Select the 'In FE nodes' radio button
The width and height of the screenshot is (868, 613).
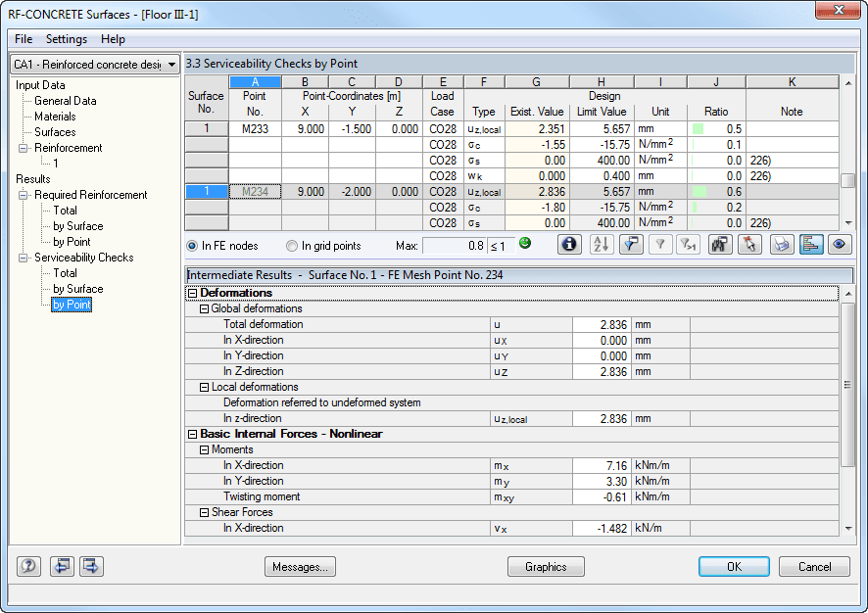tap(194, 245)
